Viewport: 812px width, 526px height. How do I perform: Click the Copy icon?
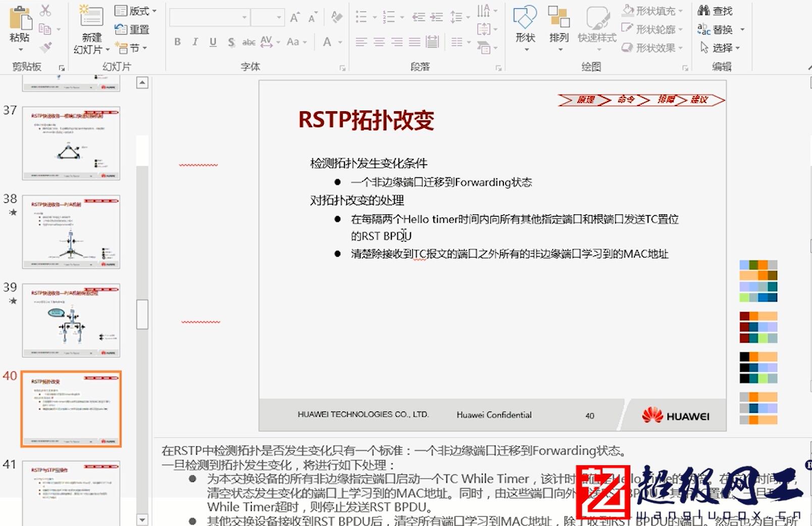[45, 29]
